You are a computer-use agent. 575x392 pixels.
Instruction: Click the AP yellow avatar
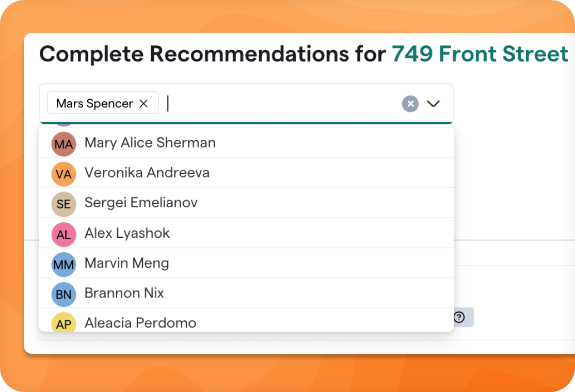click(64, 323)
